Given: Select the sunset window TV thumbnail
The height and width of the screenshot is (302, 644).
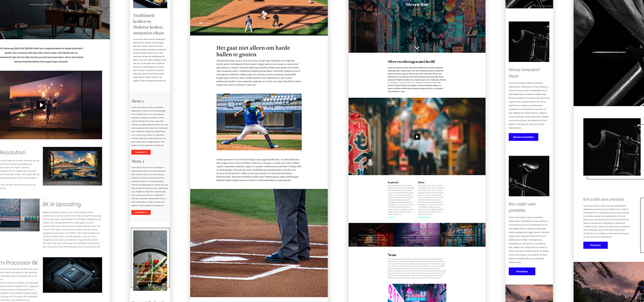Looking at the screenshot, I should pos(72,166).
